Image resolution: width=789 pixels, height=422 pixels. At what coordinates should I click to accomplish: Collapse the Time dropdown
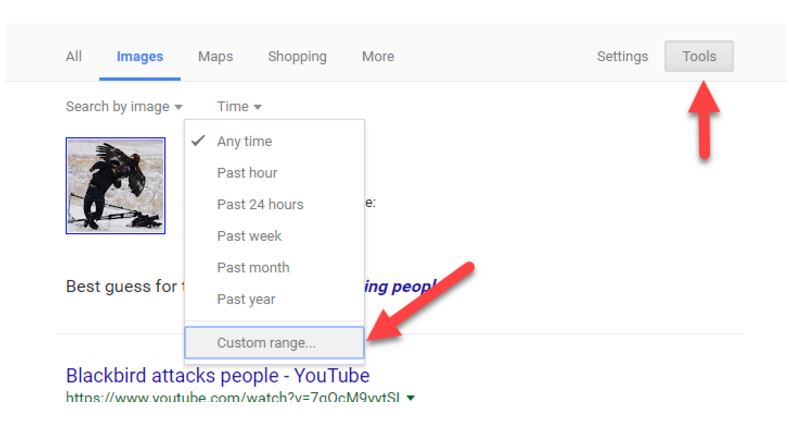239,107
